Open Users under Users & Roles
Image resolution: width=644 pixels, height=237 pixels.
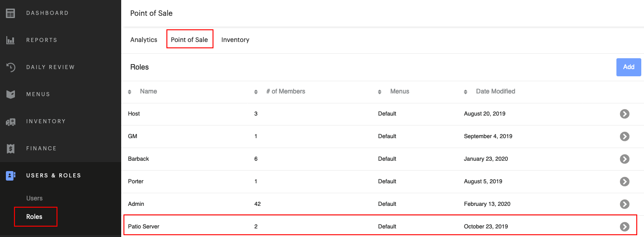click(34, 198)
